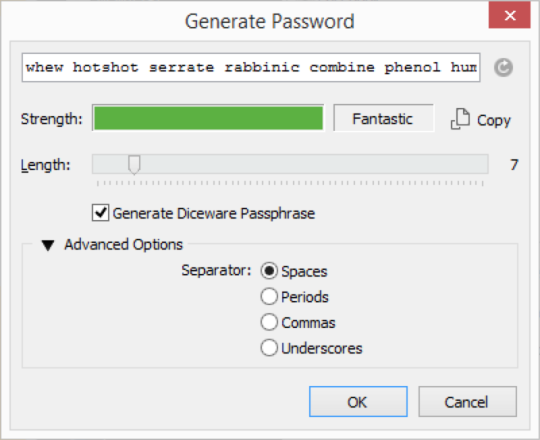Click the Generate Password title bar
The image size is (540, 440).
[x=270, y=21]
